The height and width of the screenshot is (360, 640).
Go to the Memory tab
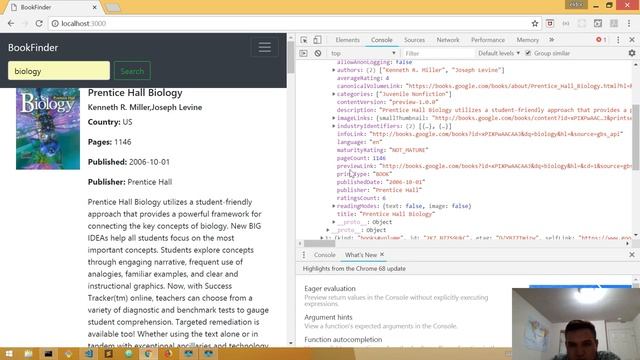(x=527, y=40)
